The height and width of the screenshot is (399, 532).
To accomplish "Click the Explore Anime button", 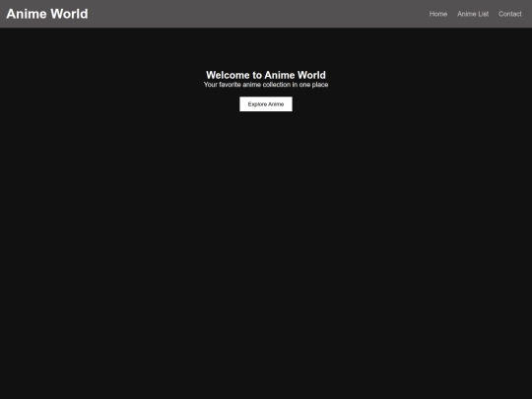I will [266, 104].
